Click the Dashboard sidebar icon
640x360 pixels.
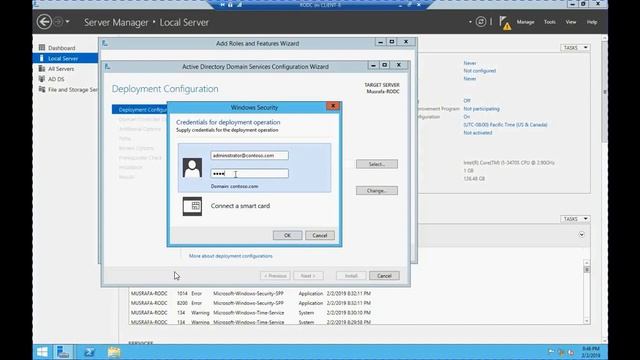tap(42, 48)
